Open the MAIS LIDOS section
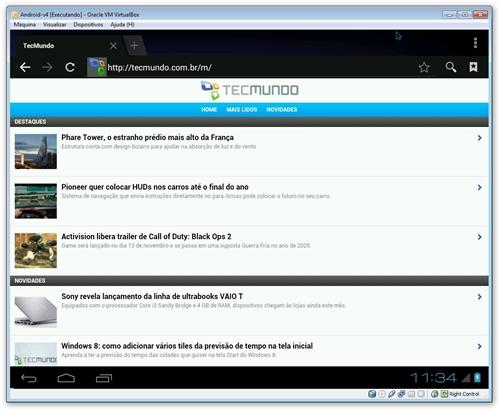 [x=242, y=110]
